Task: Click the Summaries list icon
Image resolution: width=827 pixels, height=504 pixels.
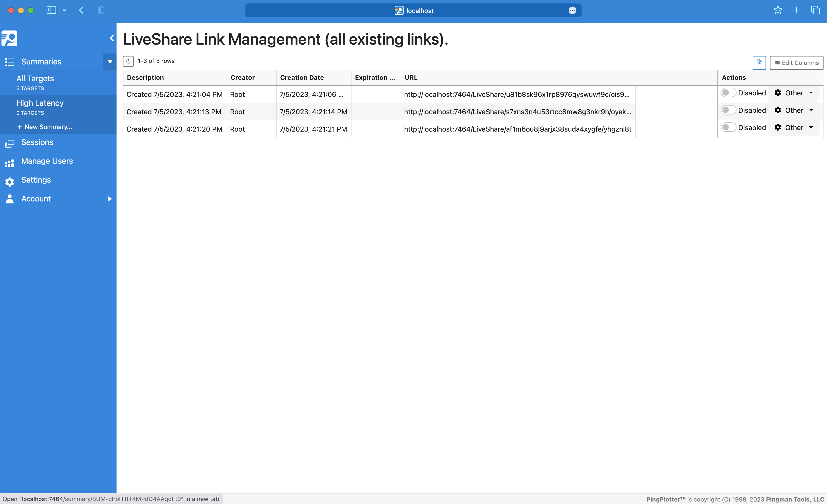Action: 9,62
